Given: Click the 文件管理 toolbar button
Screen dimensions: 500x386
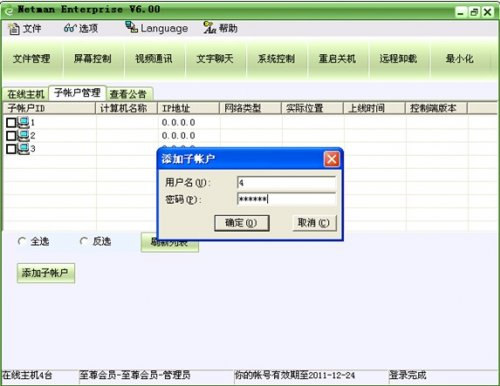Looking at the screenshot, I should pos(32,59).
